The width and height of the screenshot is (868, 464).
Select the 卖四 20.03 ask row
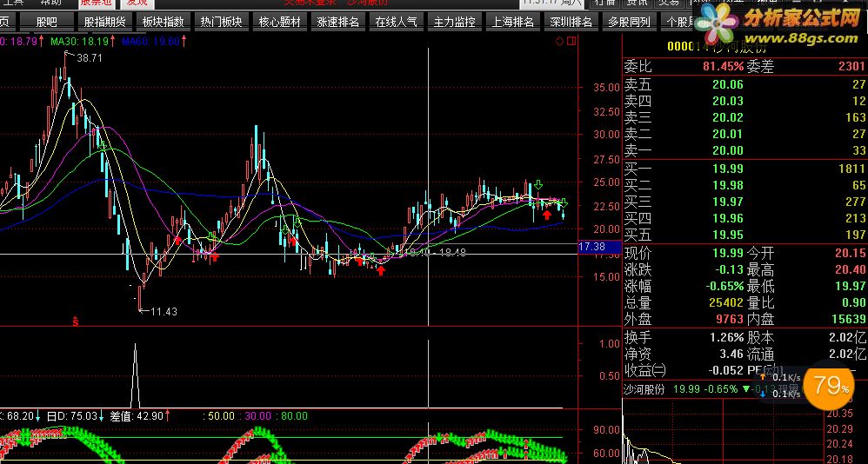(x=745, y=101)
